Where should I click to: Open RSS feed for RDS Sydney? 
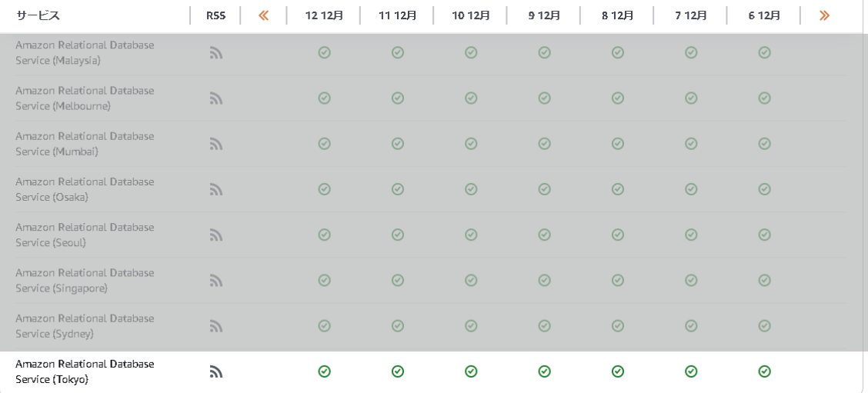click(216, 327)
